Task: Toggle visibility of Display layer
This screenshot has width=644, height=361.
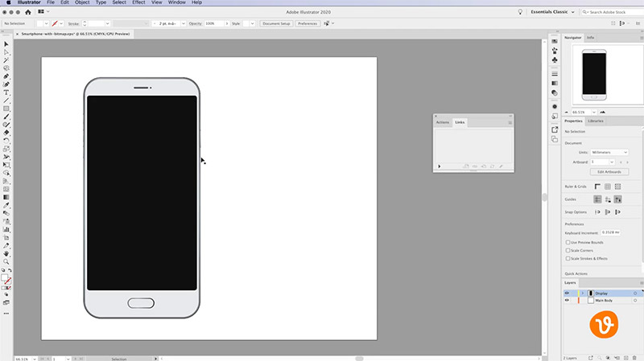Action: 568,293
